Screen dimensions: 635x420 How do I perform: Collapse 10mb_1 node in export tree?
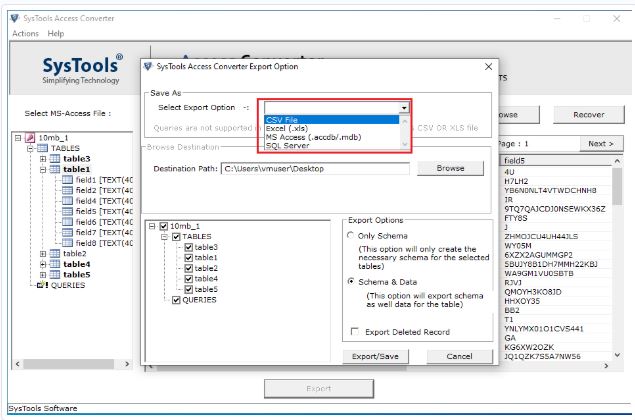[x=151, y=226]
